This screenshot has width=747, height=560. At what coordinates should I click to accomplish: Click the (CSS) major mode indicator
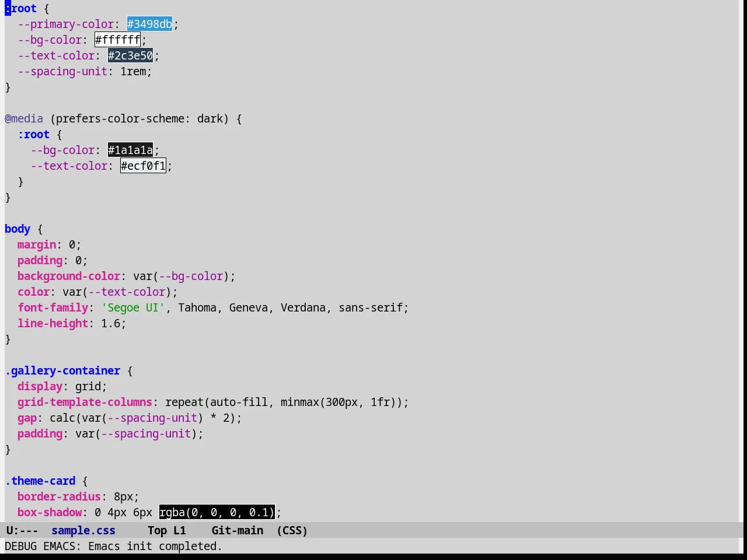click(292, 530)
